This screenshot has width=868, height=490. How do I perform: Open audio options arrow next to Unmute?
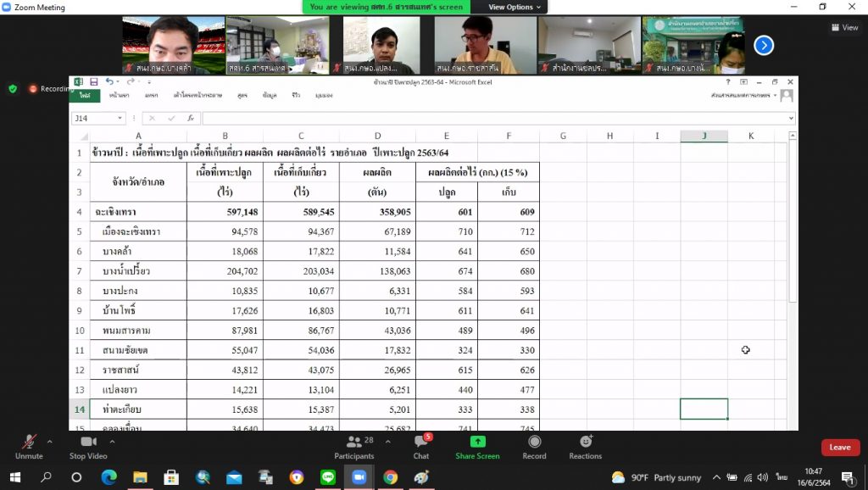[49, 442]
